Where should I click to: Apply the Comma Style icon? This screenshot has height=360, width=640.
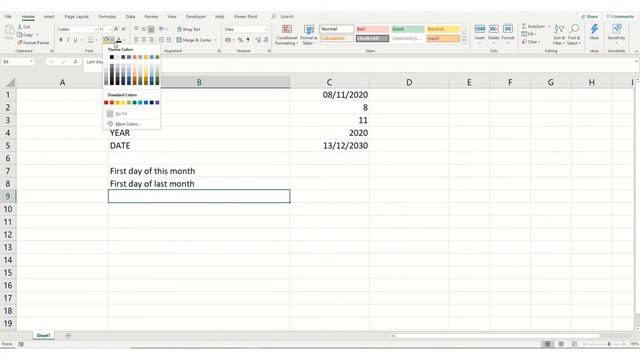coord(248,40)
